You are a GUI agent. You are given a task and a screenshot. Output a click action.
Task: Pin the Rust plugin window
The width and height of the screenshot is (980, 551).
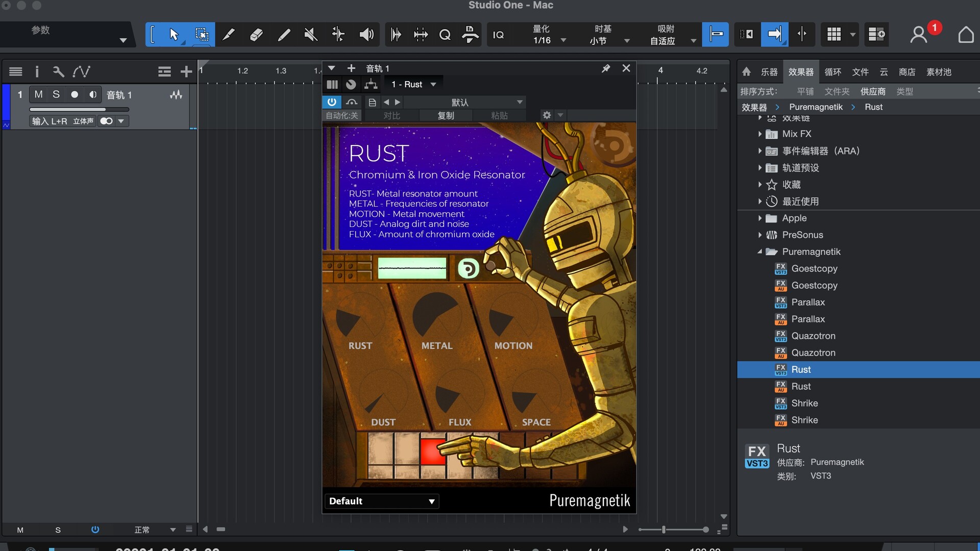click(606, 68)
